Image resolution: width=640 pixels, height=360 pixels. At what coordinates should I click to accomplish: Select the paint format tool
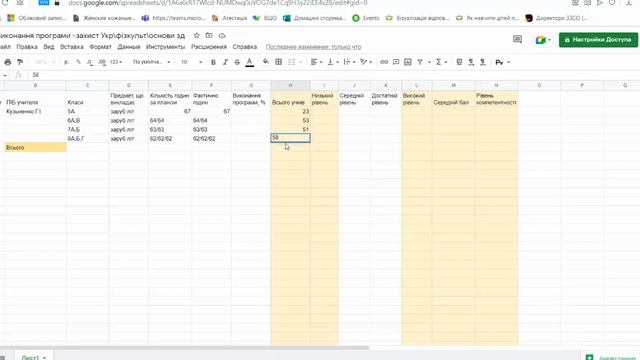[20, 62]
